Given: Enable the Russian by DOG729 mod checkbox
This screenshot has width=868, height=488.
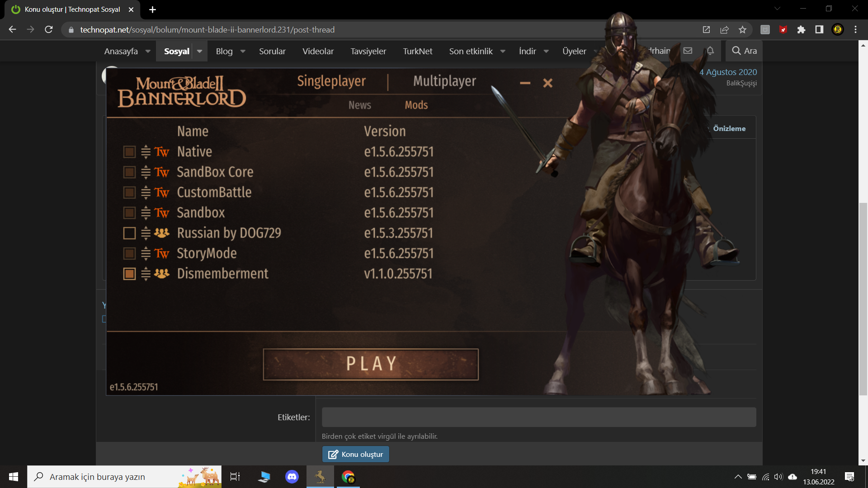Looking at the screenshot, I should point(129,233).
